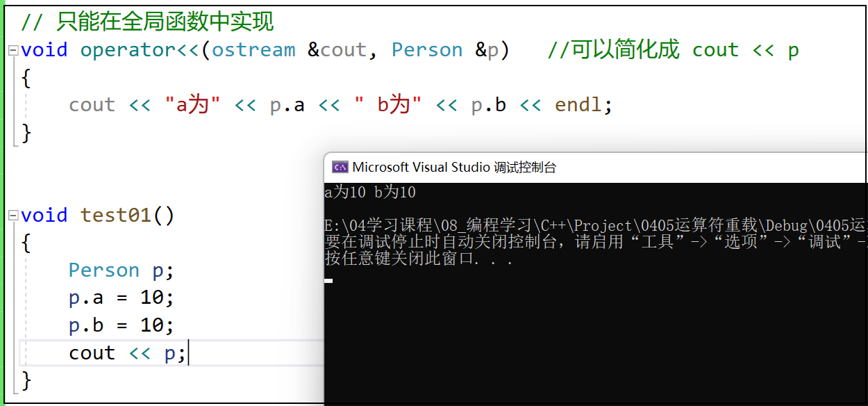Collapse the test01 function block
The height and width of the screenshot is (406, 868).
click(x=12, y=216)
